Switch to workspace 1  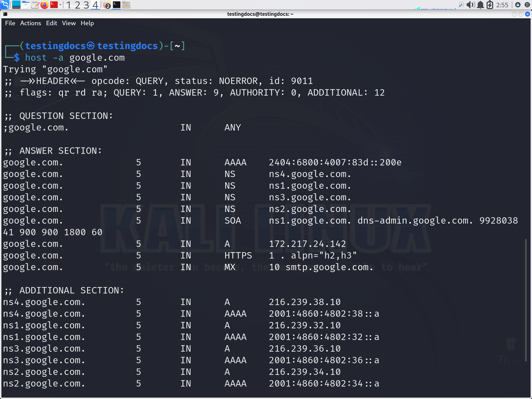(x=68, y=5)
